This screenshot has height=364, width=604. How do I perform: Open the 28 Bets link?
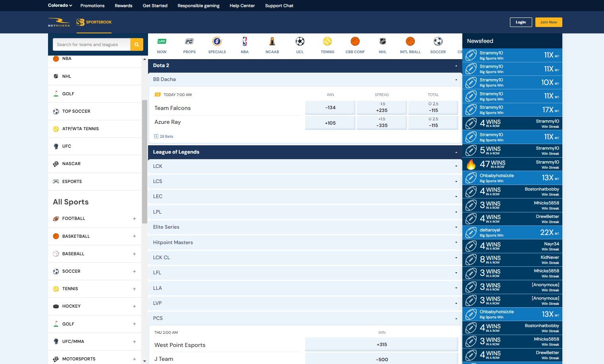click(164, 137)
